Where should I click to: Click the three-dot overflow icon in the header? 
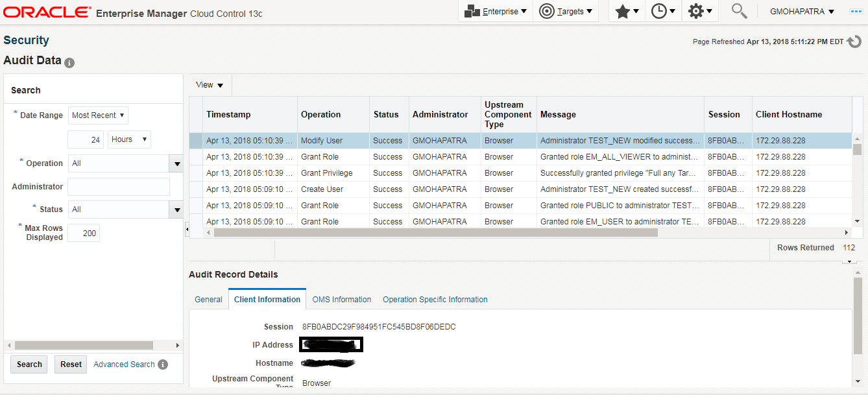tap(856, 12)
